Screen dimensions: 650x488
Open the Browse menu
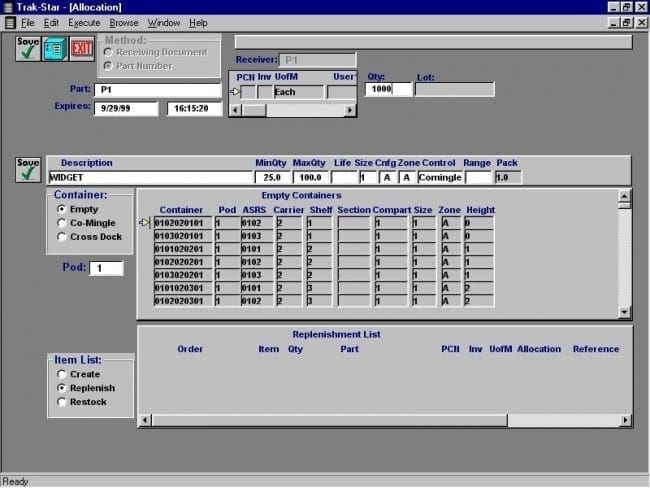click(124, 23)
